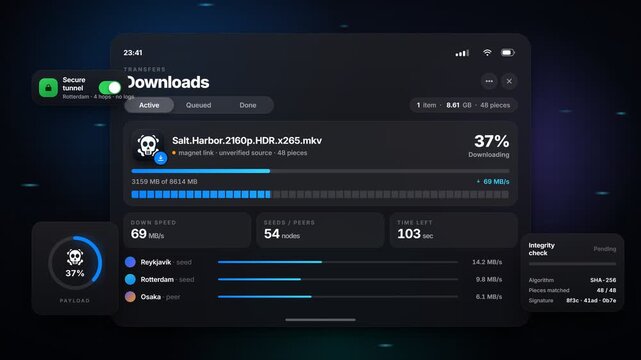Toggle the Secure tunnel switch off
This screenshot has height=360, width=641.
click(110, 87)
